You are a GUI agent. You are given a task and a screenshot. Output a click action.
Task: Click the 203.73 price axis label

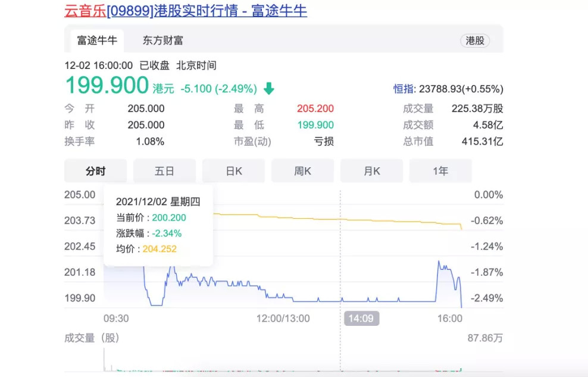tap(80, 221)
